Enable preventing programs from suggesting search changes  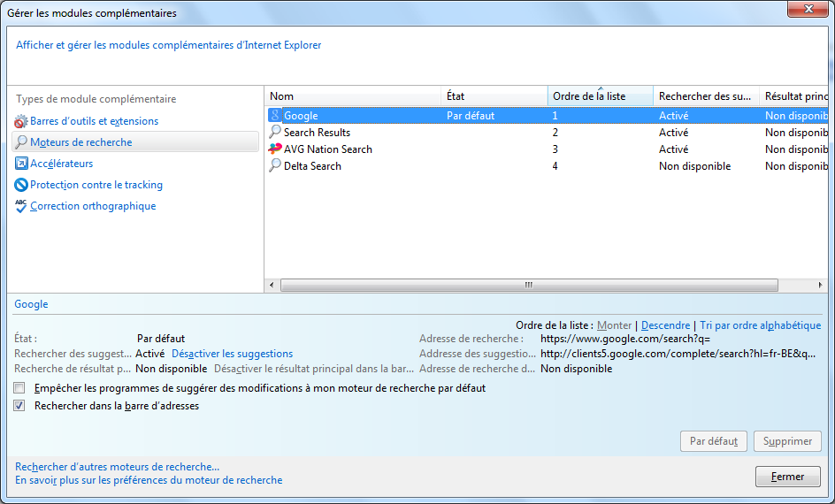click(x=19, y=388)
